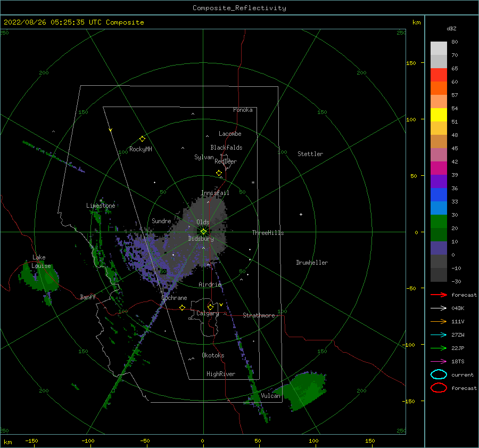The height and width of the screenshot is (448, 479).
Task: Click the -30 value on dBZ scale
Action: [456, 281]
